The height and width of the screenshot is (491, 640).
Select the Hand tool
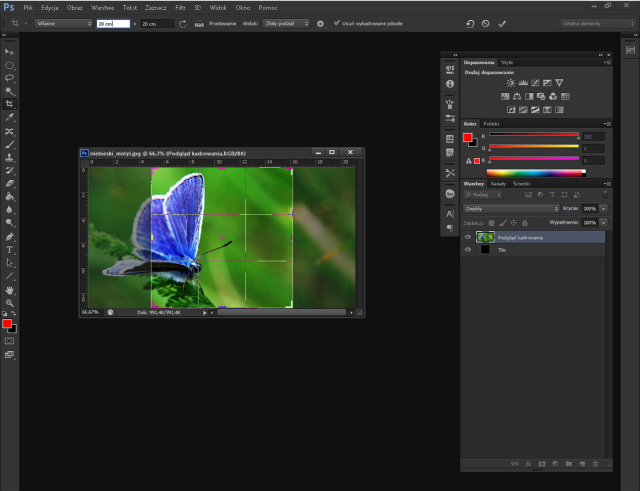point(9,290)
